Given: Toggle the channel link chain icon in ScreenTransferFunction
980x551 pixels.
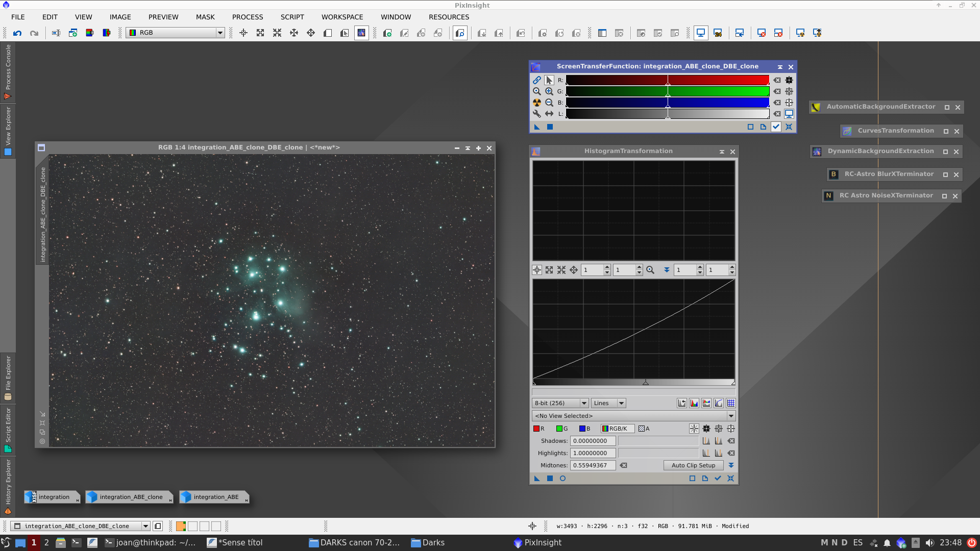Looking at the screenshot, I should (x=537, y=80).
